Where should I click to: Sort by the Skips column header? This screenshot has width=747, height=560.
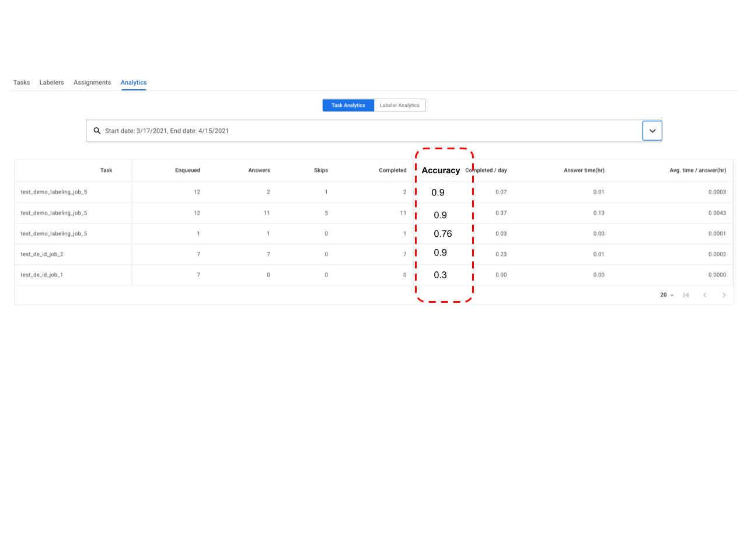[x=321, y=170]
